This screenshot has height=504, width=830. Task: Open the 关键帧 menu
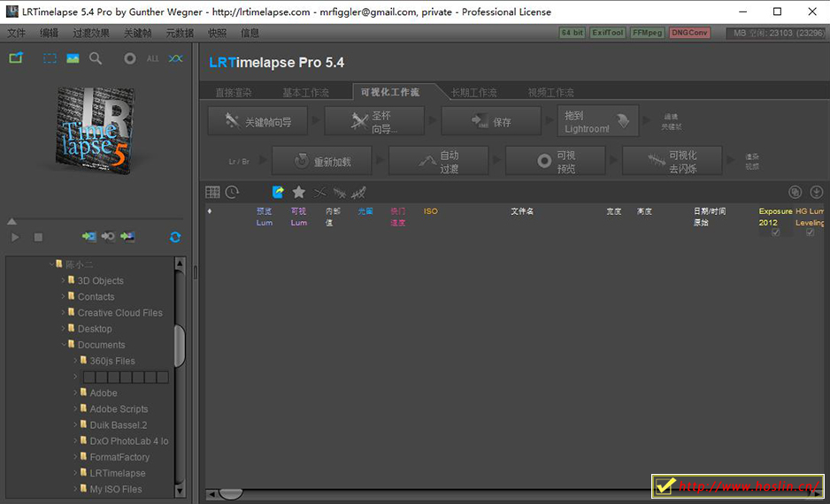138,33
